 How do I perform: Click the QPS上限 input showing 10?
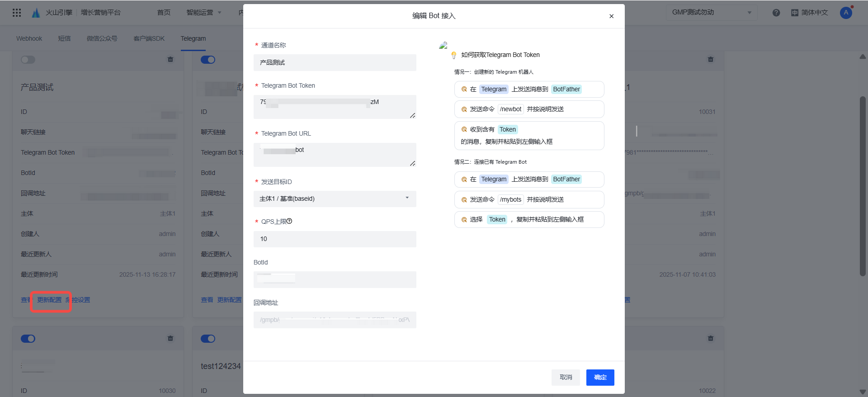tap(335, 239)
